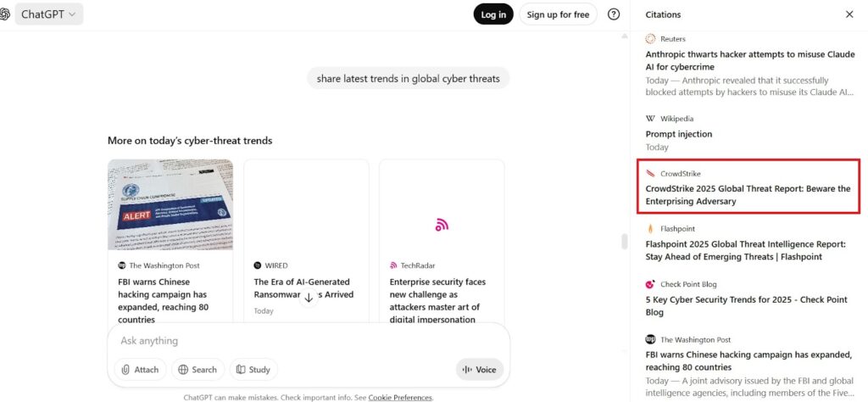The image size is (868, 402).
Task: Open the Check Point Blog citation
Action: tap(750, 299)
